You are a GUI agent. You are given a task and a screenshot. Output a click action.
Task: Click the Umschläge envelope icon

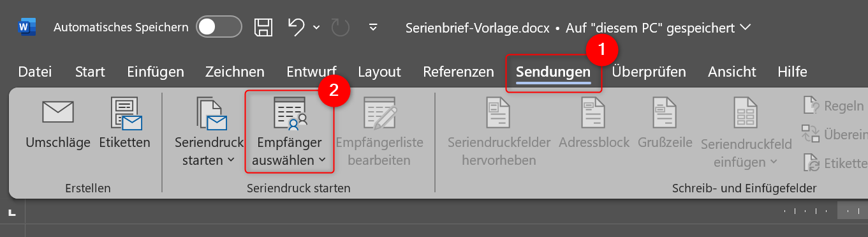(x=58, y=112)
